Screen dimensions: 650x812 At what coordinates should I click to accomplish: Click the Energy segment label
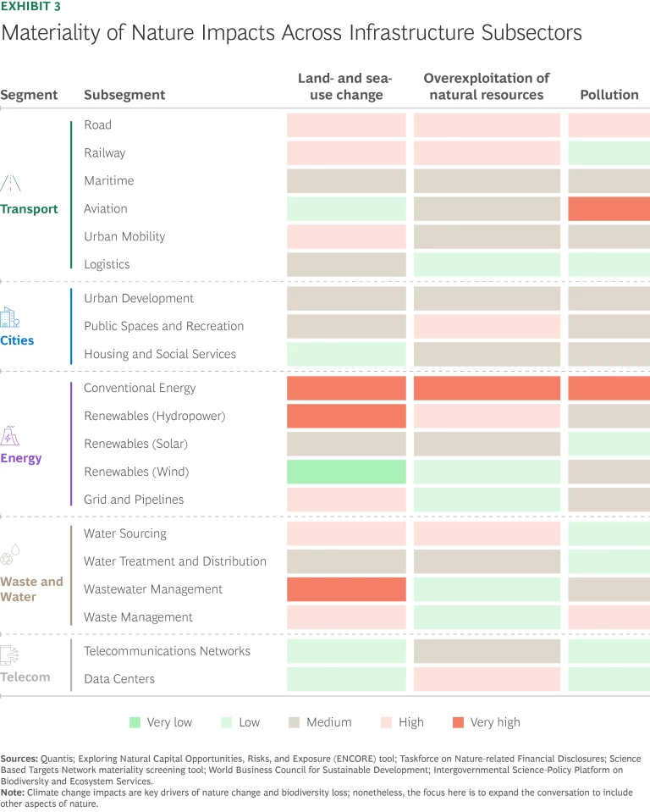coord(21,458)
